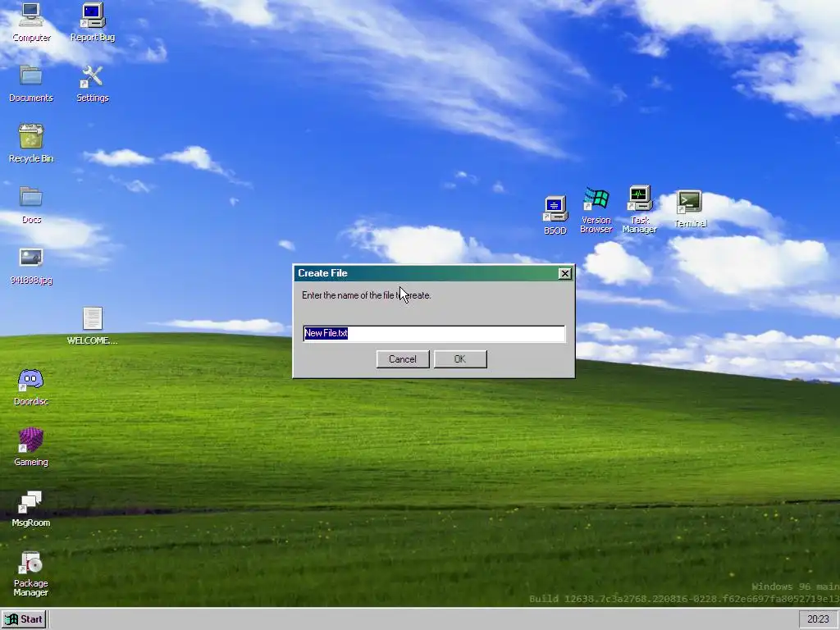840x630 pixels.
Task: Select the WELCOME text file icon
Action: point(92,326)
